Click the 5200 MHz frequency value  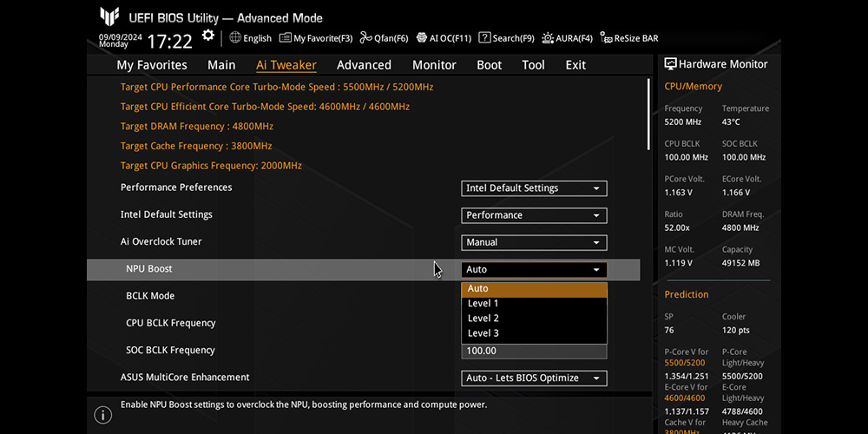click(682, 122)
